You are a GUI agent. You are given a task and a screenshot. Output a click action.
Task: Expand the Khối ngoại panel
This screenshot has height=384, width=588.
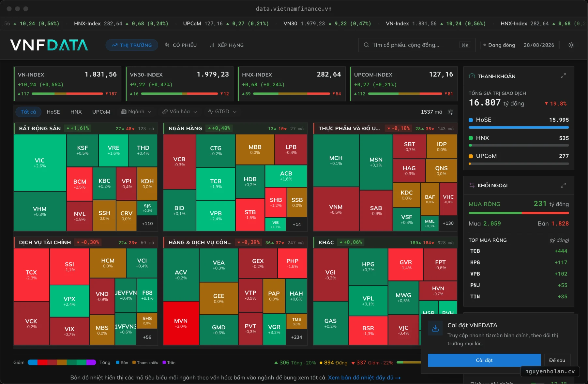click(563, 185)
